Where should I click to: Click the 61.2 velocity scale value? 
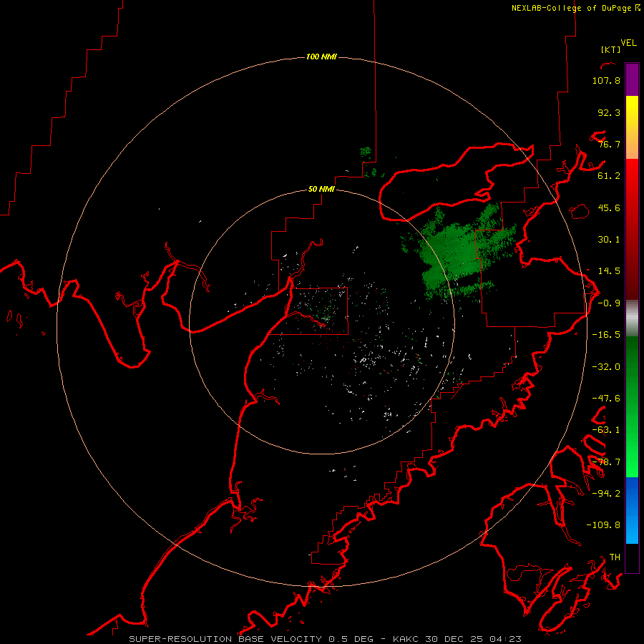[609, 176]
